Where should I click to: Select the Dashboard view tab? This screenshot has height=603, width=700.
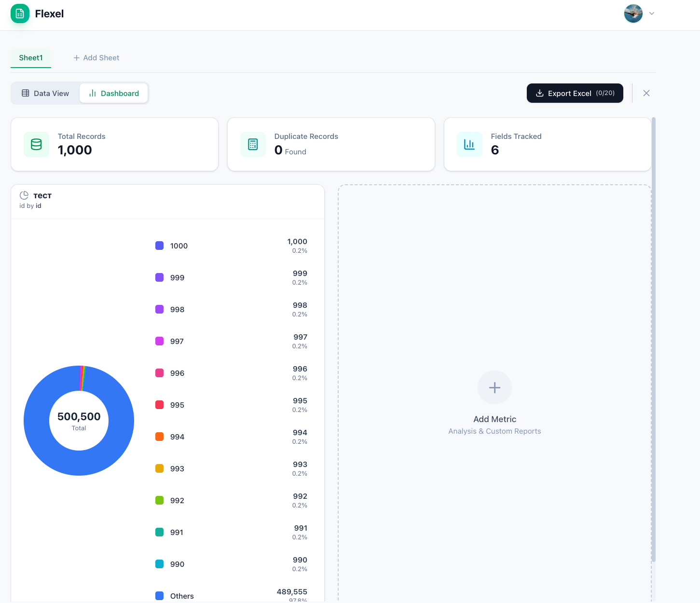point(114,93)
